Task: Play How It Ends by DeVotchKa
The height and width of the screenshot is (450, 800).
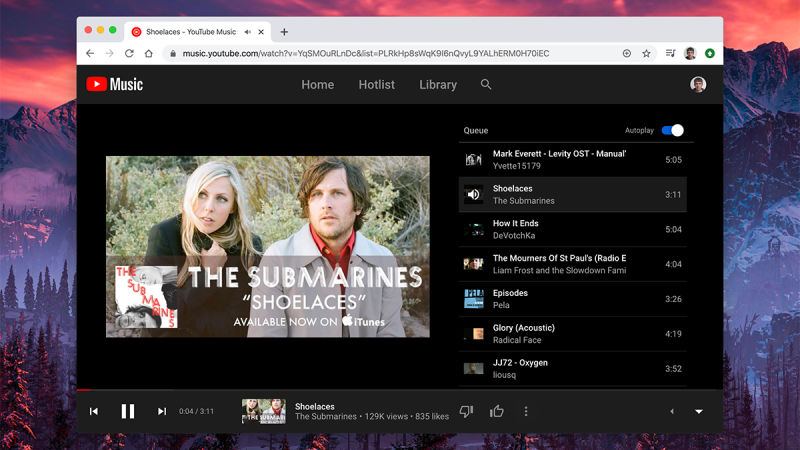Action: pos(572,229)
